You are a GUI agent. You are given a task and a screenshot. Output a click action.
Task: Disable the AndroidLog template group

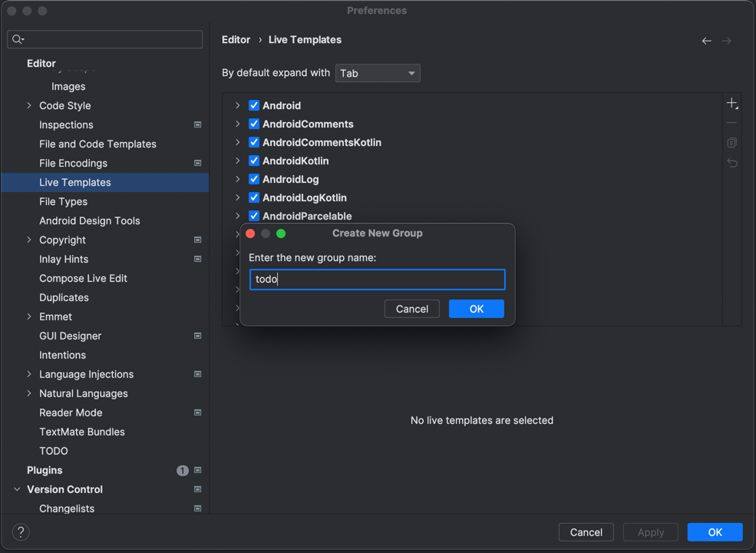(254, 179)
